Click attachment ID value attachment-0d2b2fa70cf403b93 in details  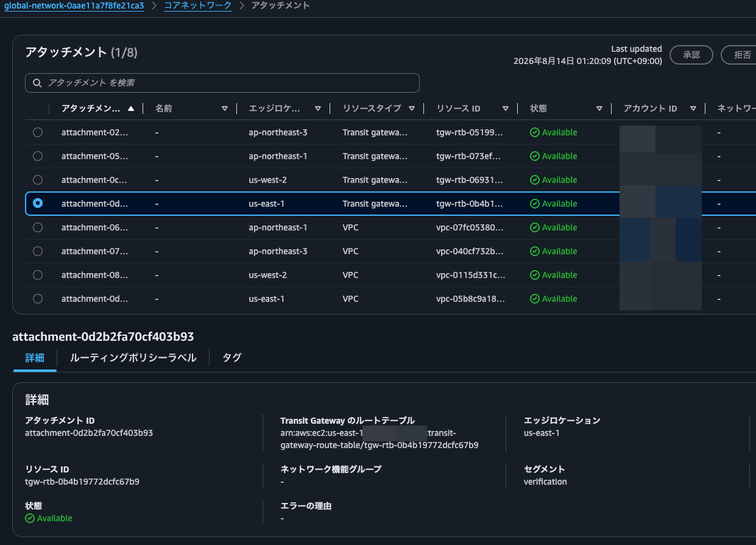point(89,433)
